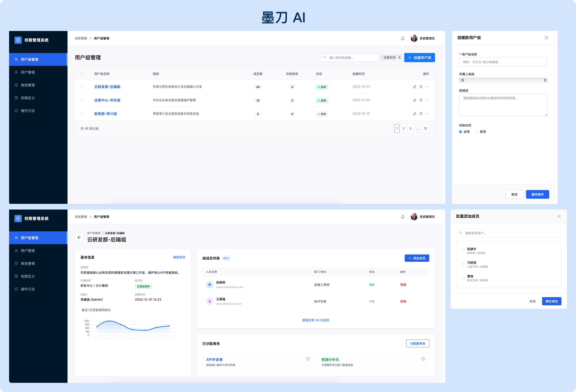This screenshot has height=392, width=576.
Task: Click the 查看全部 24 位成员 link
Action: click(x=315, y=320)
